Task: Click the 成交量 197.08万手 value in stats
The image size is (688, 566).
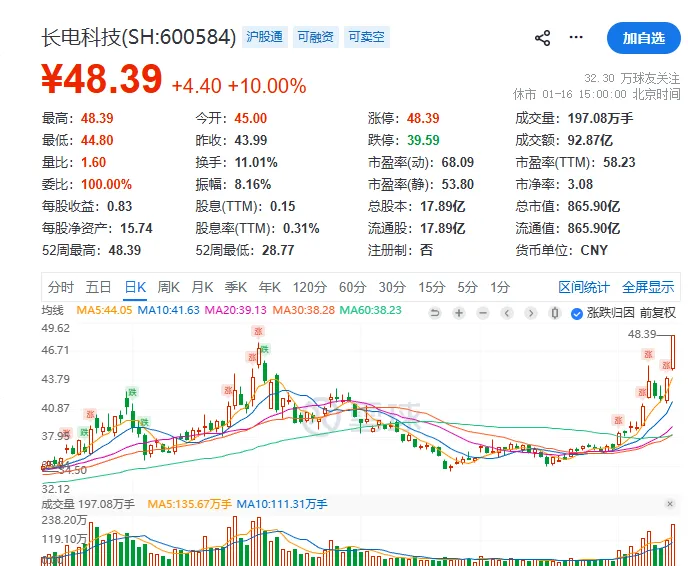Action: [600, 118]
